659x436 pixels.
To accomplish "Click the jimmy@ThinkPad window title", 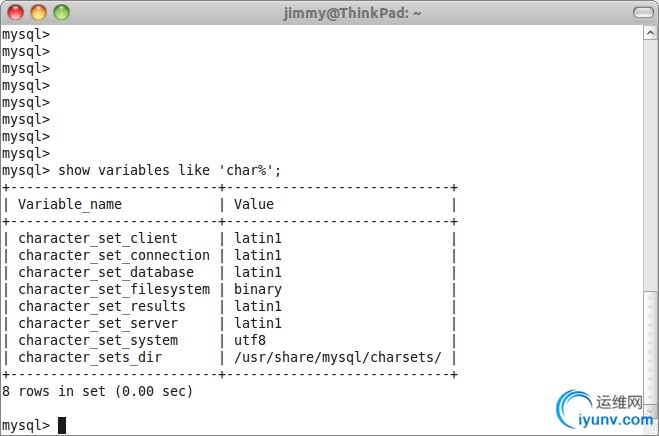I will click(x=328, y=13).
